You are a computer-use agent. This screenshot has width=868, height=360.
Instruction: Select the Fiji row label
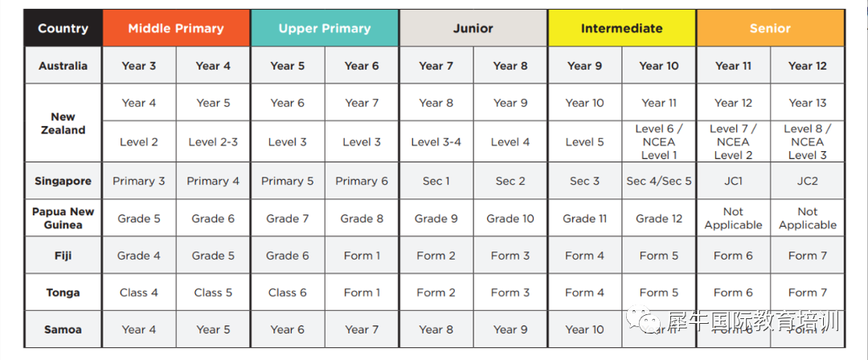[63, 256]
